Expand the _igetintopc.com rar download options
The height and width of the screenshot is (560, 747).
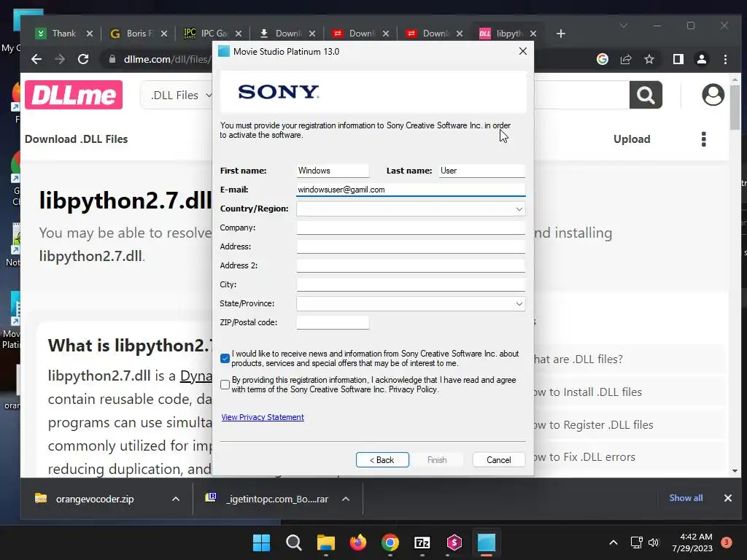coord(346,499)
